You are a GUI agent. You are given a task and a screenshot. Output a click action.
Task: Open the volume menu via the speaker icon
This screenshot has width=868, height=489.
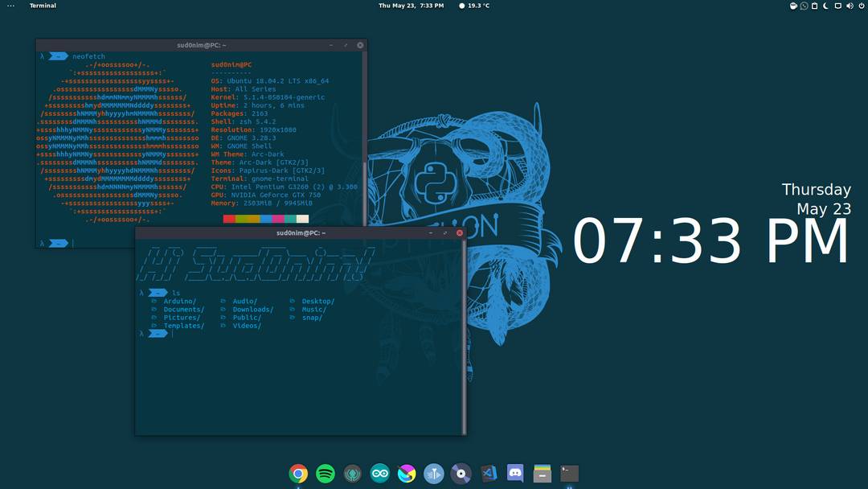tap(850, 6)
